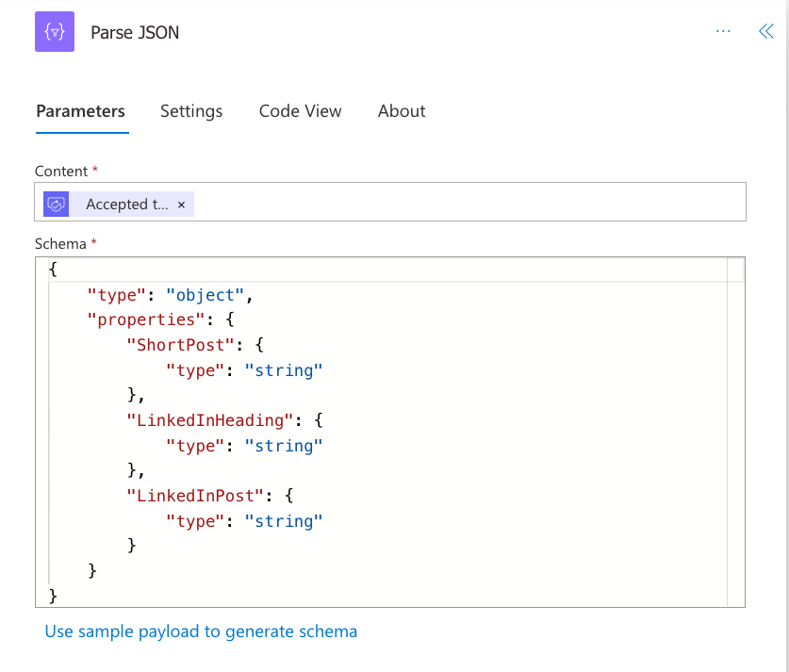Remove the Accepted token with its x
789x672 pixels.
click(181, 205)
